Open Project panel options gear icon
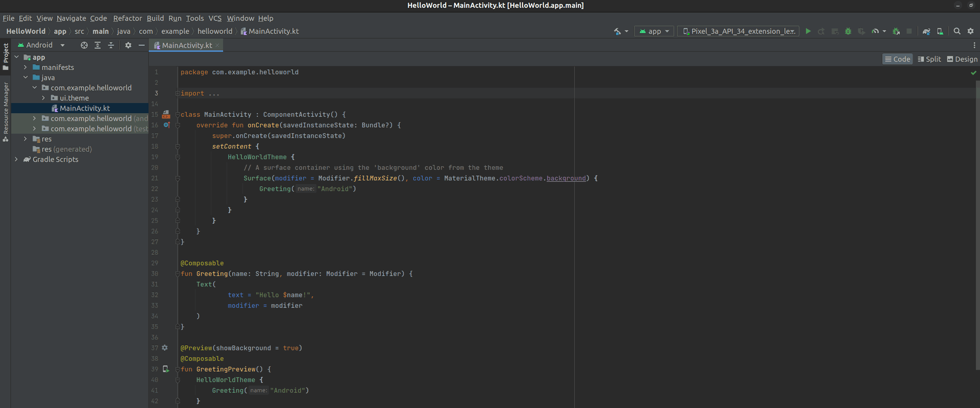The image size is (980, 408). 128,45
